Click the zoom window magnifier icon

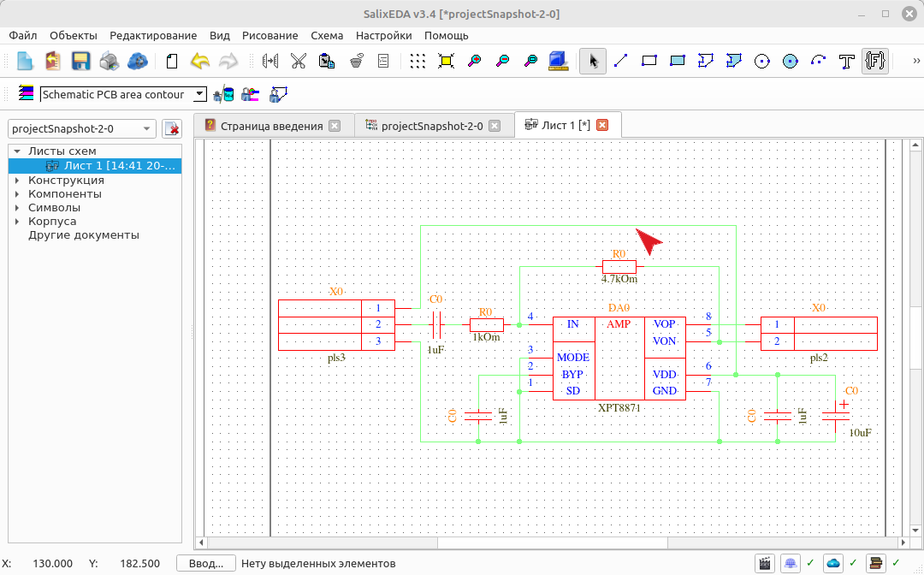click(531, 61)
